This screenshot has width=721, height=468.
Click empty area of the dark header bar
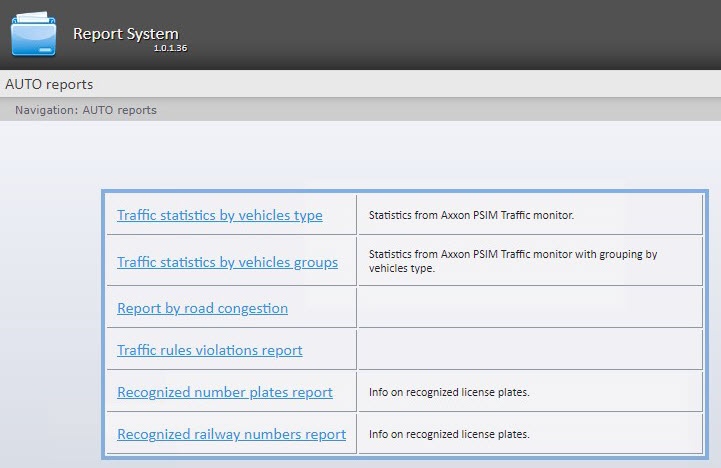pos(450,35)
